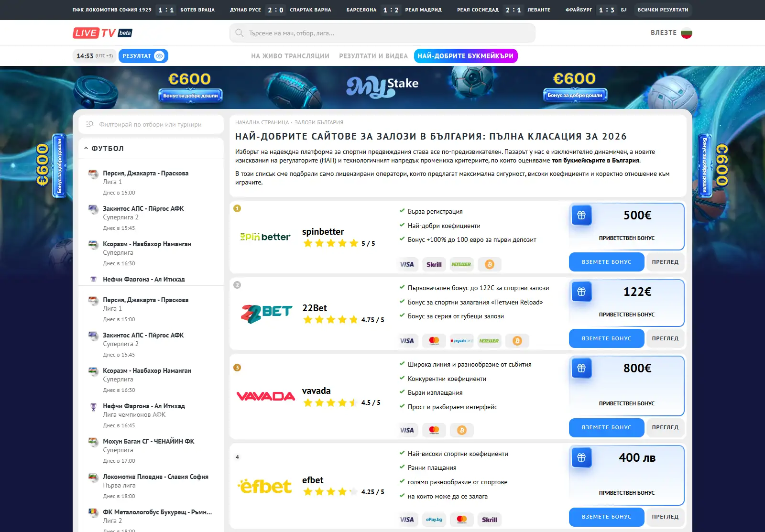Click the НАЧАЛНА СТРАНИЦА breadcrumb
765x532 pixels.
[262, 122]
